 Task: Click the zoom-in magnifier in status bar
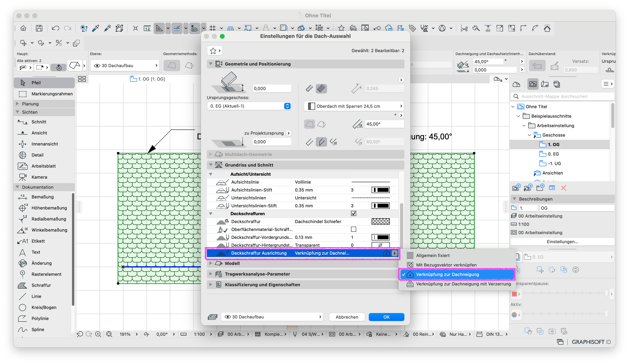(98, 334)
